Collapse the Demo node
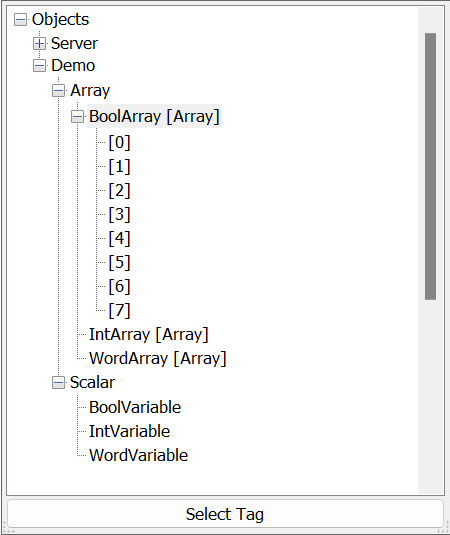450x535 pixels. click(39, 66)
